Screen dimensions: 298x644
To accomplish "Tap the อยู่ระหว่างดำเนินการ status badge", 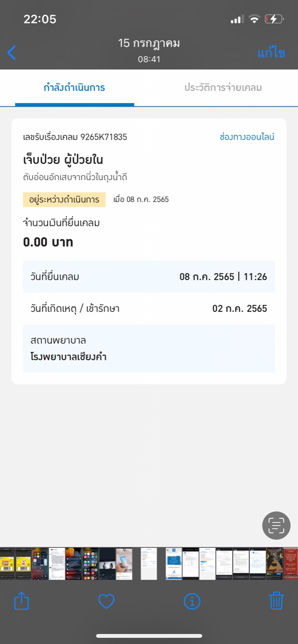I will point(64,200).
